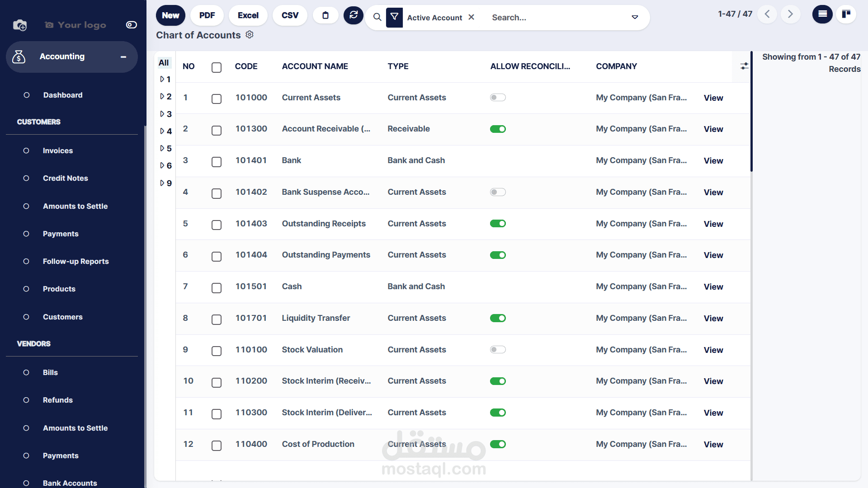Toggle reconciliation for Account Receivable row

coord(498,129)
